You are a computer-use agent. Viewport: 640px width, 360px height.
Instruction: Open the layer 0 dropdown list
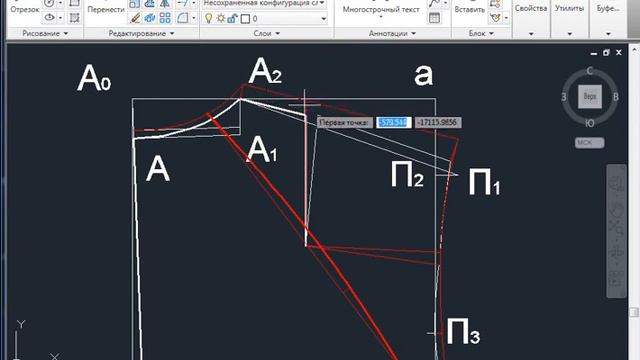point(324,19)
